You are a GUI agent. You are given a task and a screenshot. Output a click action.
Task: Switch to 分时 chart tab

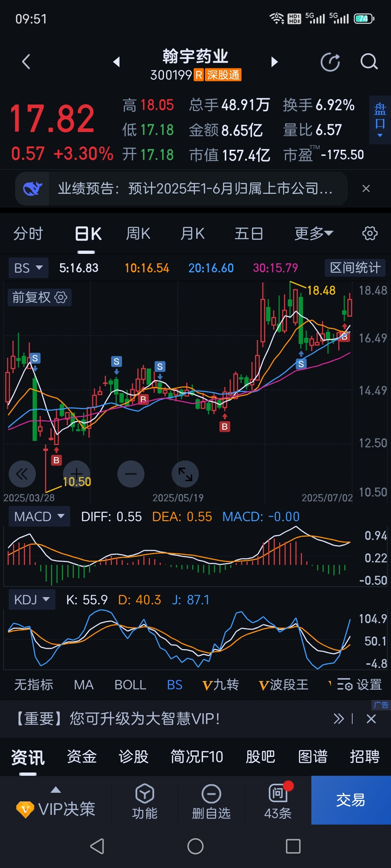point(28,234)
